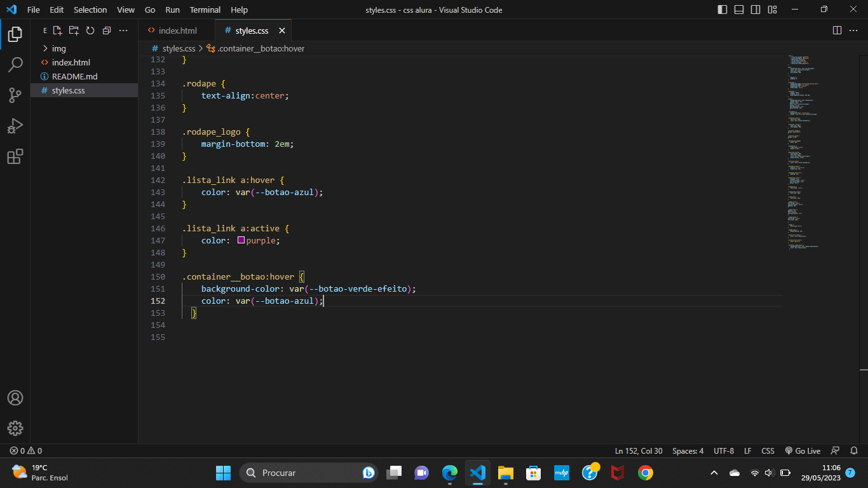The image size is (868, 488).
Task: Open Explorer more actions ellipsis
Action: [123, 30]
